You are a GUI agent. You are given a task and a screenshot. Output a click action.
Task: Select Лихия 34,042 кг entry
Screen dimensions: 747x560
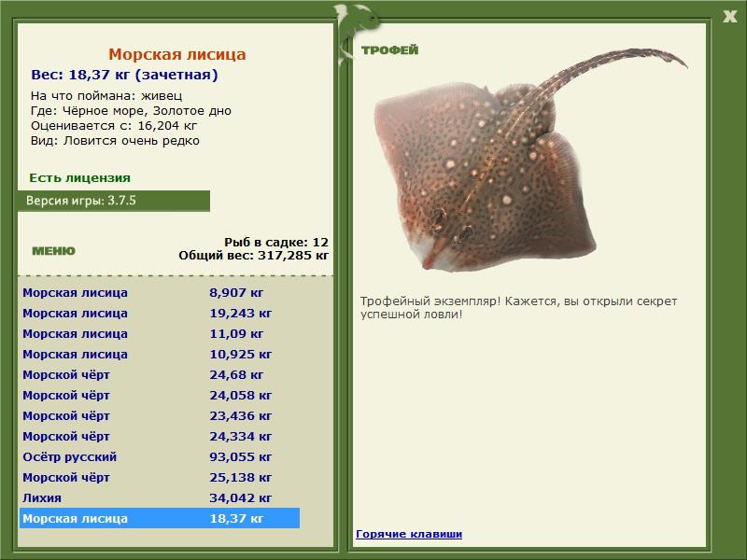[159, 497]
